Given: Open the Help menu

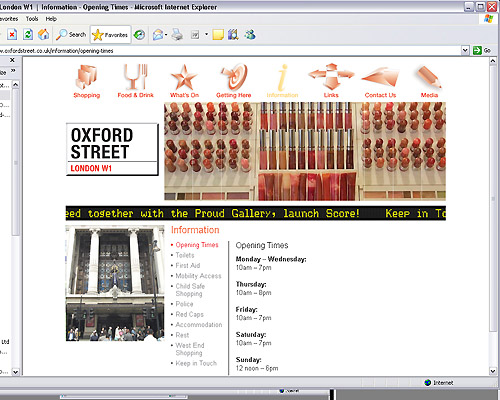Looking at the screenshot, I should tap(51, 19).
